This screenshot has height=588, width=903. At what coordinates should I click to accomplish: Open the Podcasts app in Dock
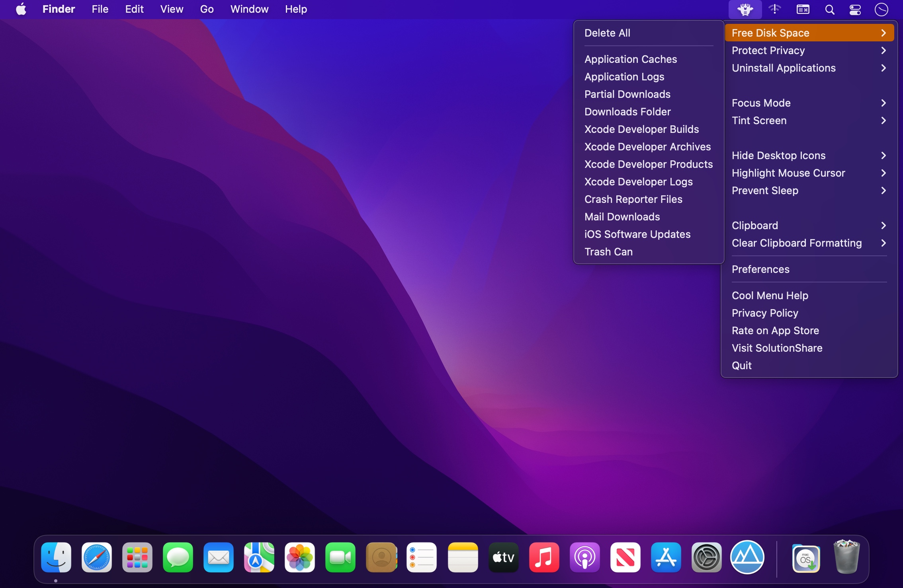(x=584, y=557)
